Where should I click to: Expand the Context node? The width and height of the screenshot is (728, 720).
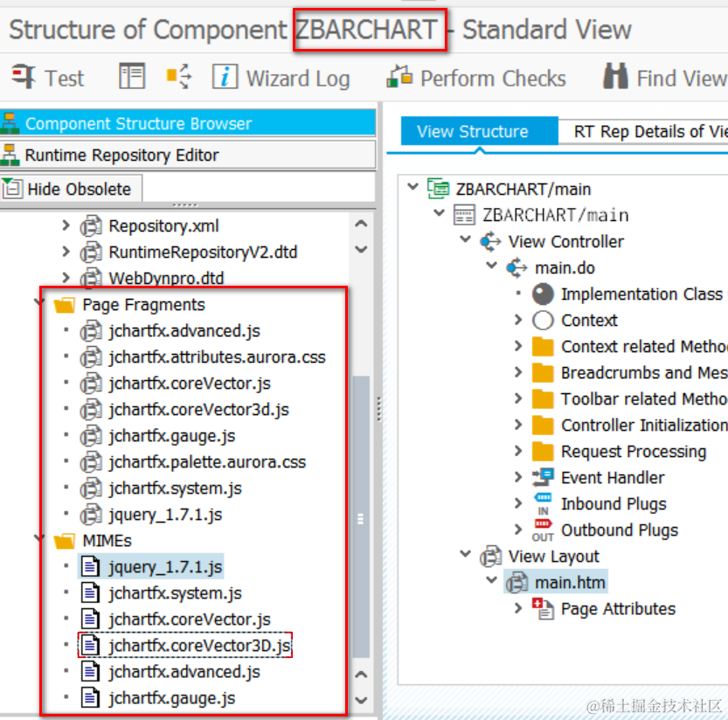518,320
